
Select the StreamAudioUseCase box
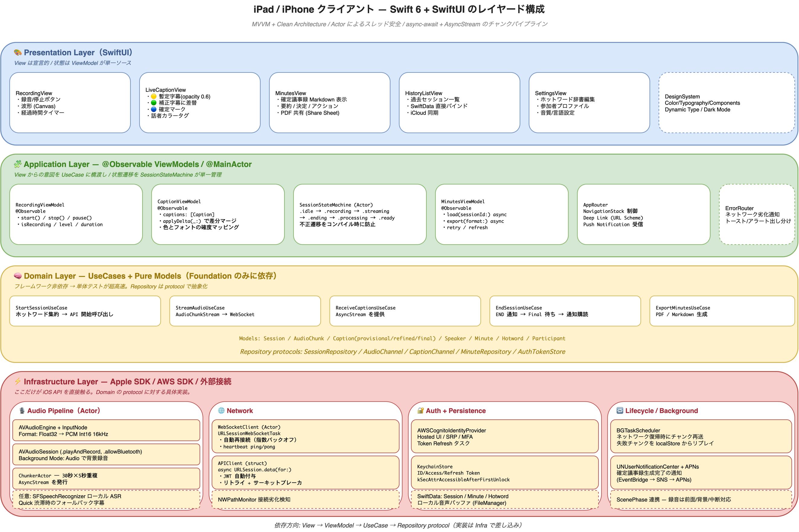click(x=245, y=311)
